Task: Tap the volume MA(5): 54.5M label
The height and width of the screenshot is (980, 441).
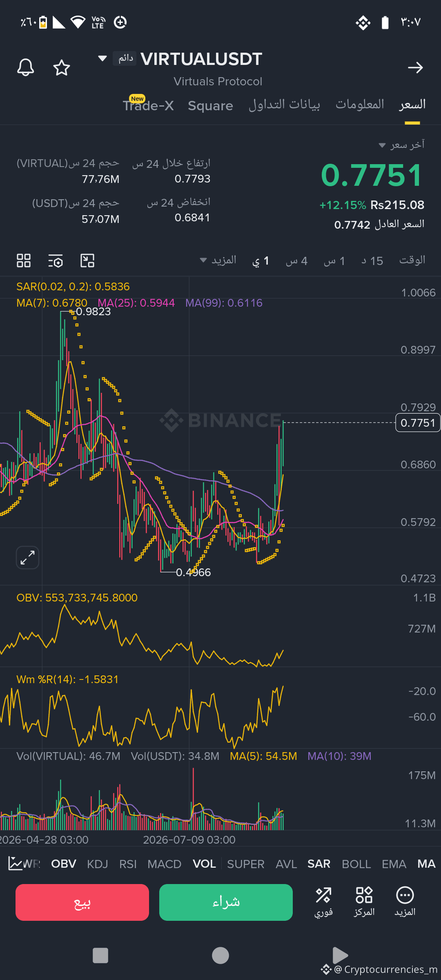Action: [x=263, y=756]
